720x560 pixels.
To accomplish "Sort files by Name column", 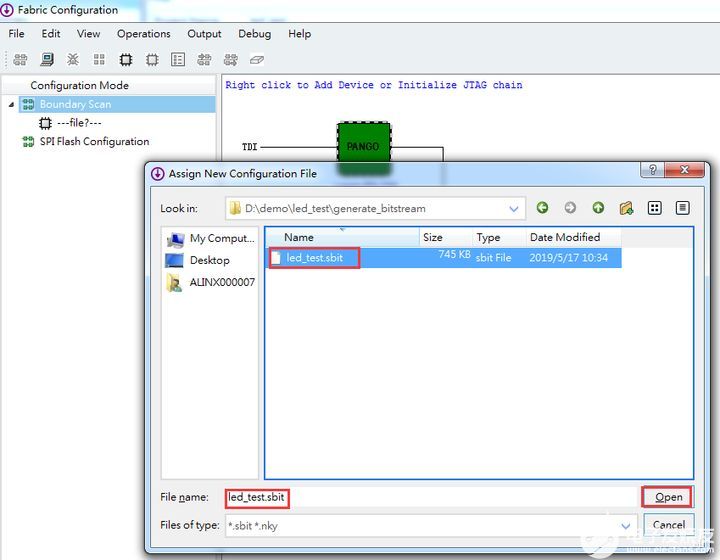I will click(x=343, y=237).
